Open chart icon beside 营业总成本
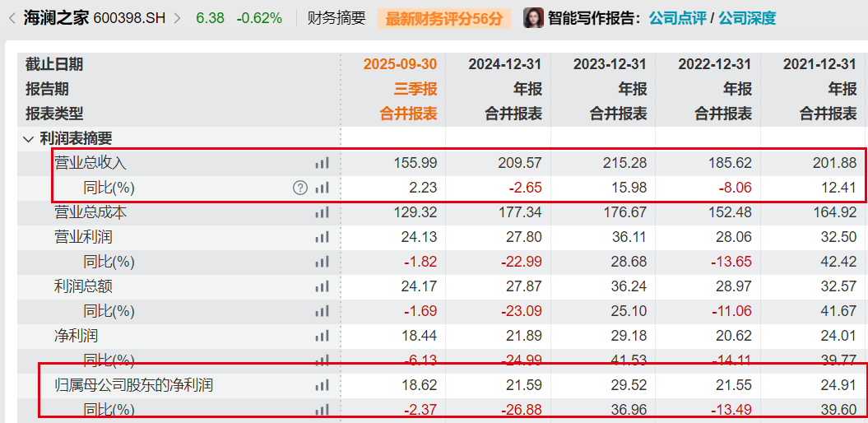The width and height of the screenshot is (868, 423). [x=322, y=212]
